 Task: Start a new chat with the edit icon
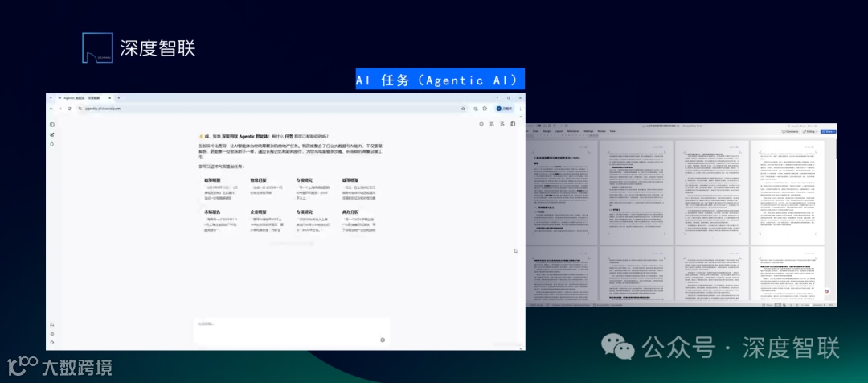[52, 134]
